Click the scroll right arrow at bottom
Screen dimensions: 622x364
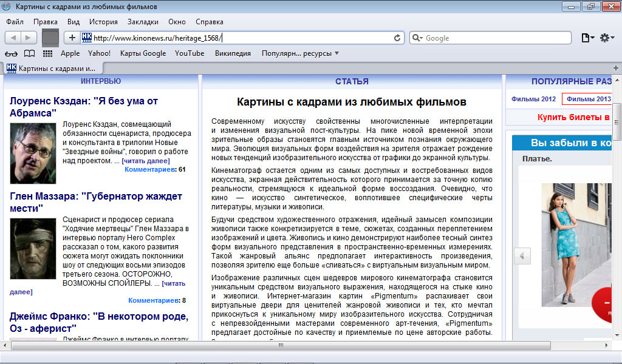pyautogui.click(x=606, y=345)
